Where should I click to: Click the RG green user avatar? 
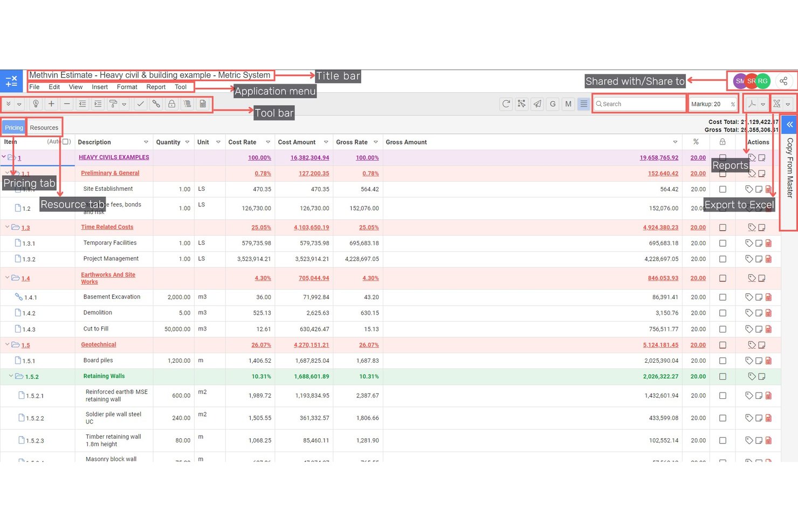point(762,81)
